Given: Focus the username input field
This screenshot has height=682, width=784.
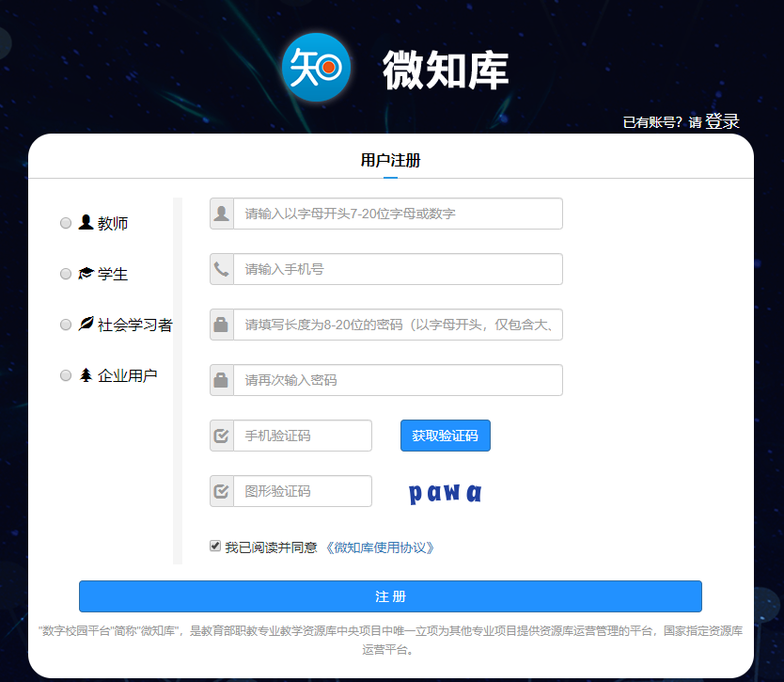Looking at the screenshot, I should 398,214.
